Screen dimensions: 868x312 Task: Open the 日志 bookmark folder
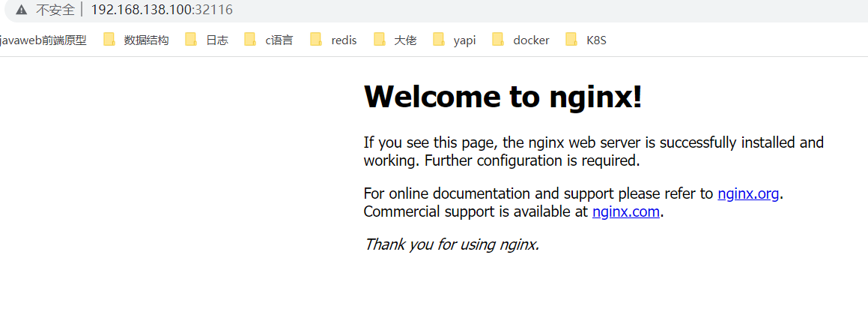click(207, 40)
